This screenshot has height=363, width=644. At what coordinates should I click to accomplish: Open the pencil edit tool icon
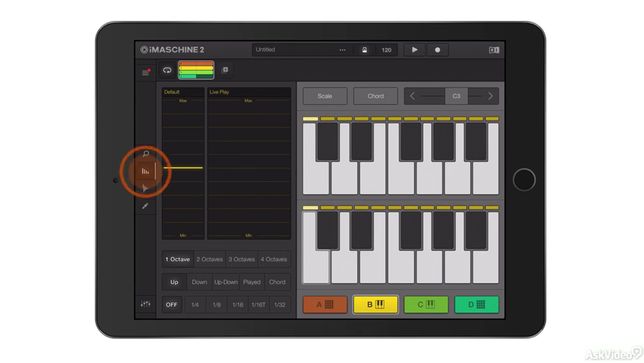pos(145,206)
